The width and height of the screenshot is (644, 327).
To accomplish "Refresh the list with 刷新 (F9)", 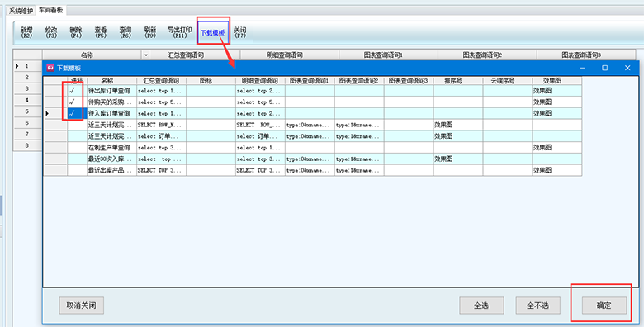I will click(x=150, y=32).
